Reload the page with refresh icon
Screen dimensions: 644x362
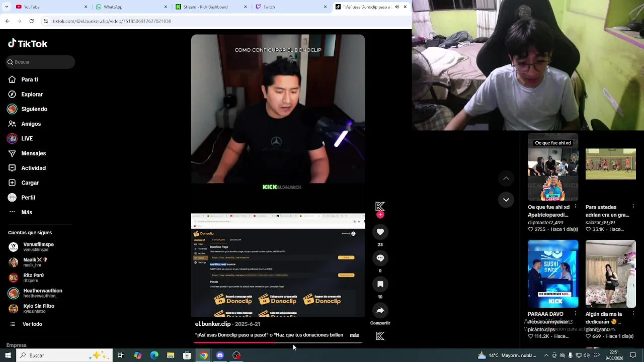click(x=32, y=21)
